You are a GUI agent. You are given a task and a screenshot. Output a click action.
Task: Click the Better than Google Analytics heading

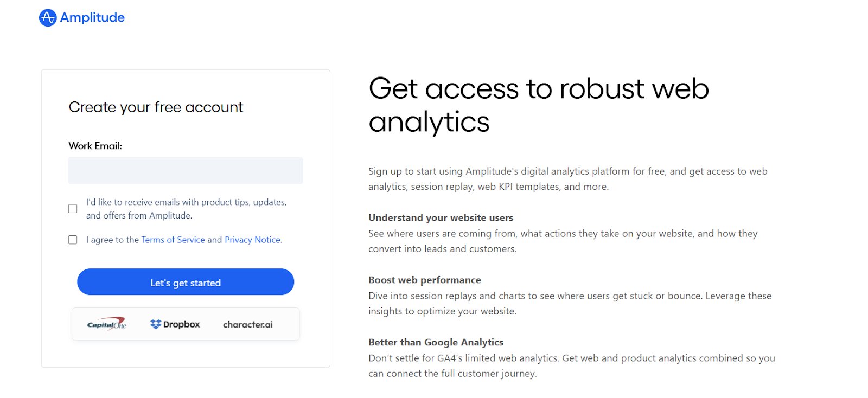click(x=436, y=342)
